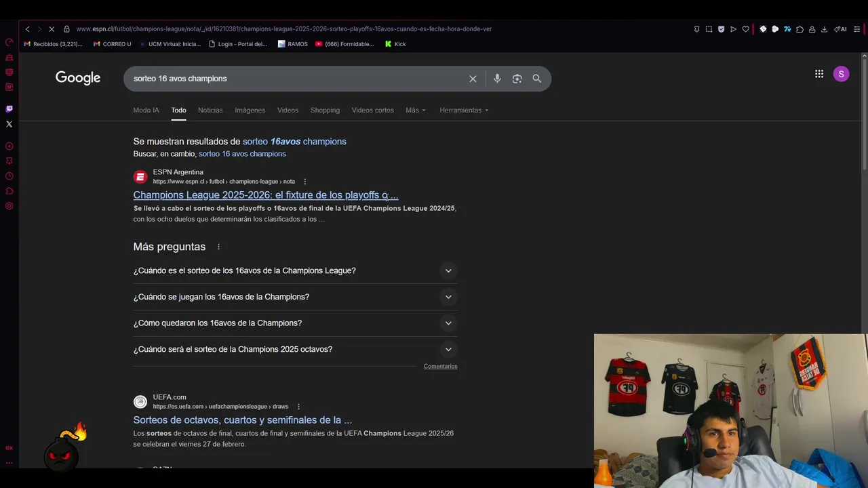Open the ESPN Champions League 2025-2026 result

pyautogui.click(x=266, y=195)
